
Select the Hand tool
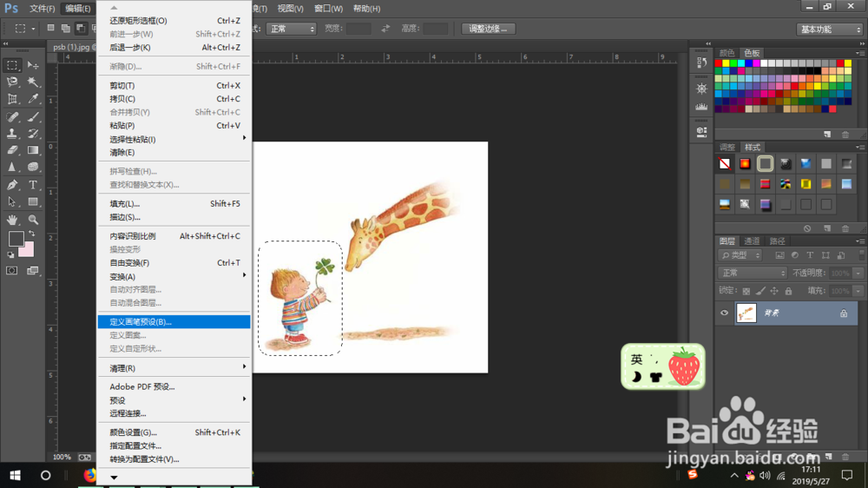tap(12, 220)
